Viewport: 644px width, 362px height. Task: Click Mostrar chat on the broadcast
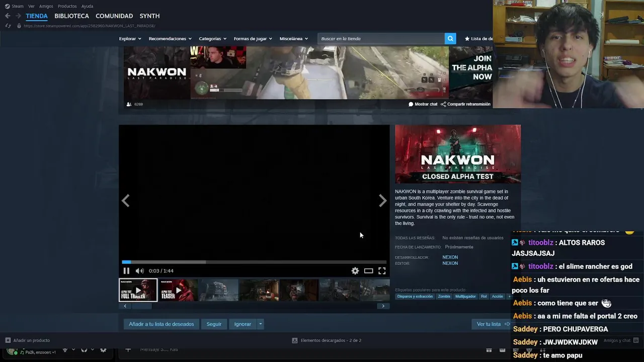(x=423, y=104)
